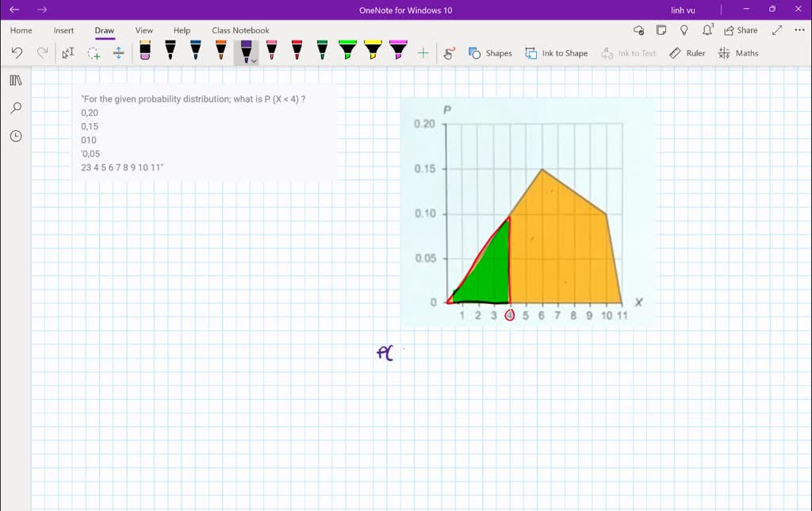Open notifications via the bell icon
The image size is (812, 511).
pos(706,29)
